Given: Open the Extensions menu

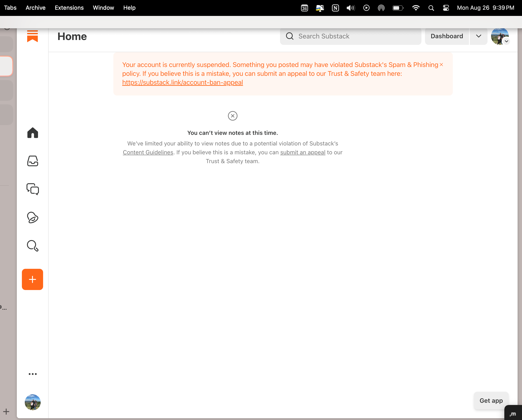Looking at the screenshot, I should pyautogui.click(x=69, y=8).
